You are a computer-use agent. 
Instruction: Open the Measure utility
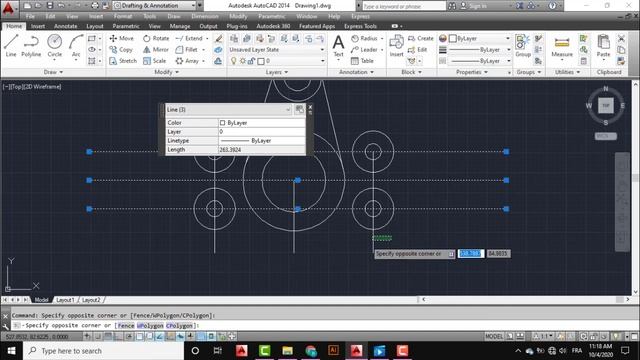tap(562, 46)
